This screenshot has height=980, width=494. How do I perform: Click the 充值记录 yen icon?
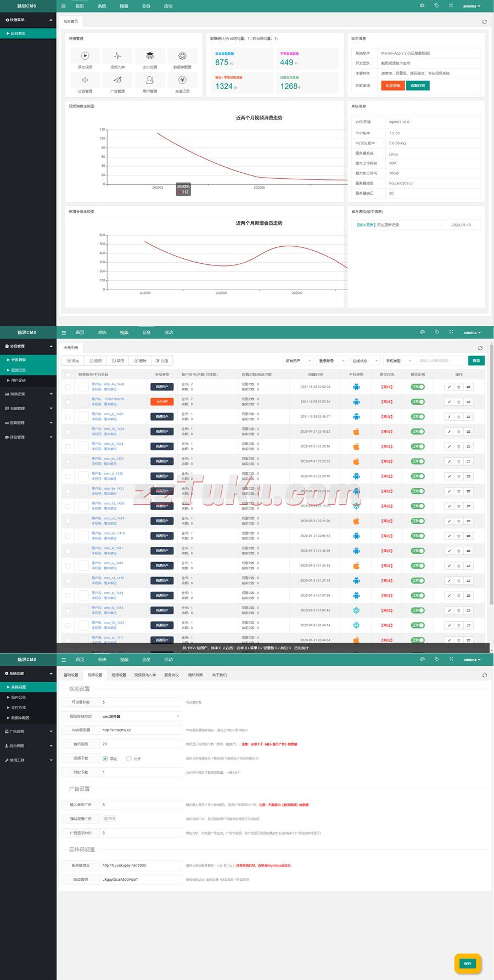(182, 80)
